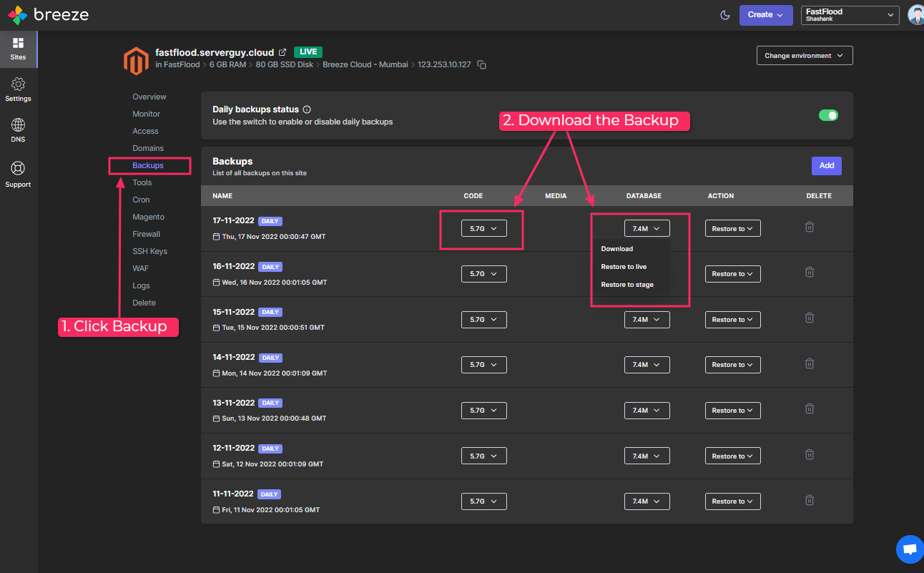The height and width of the screenshot is (573, 924).
Task: Open the chat support bubble
Action: (x=910, y=549)
